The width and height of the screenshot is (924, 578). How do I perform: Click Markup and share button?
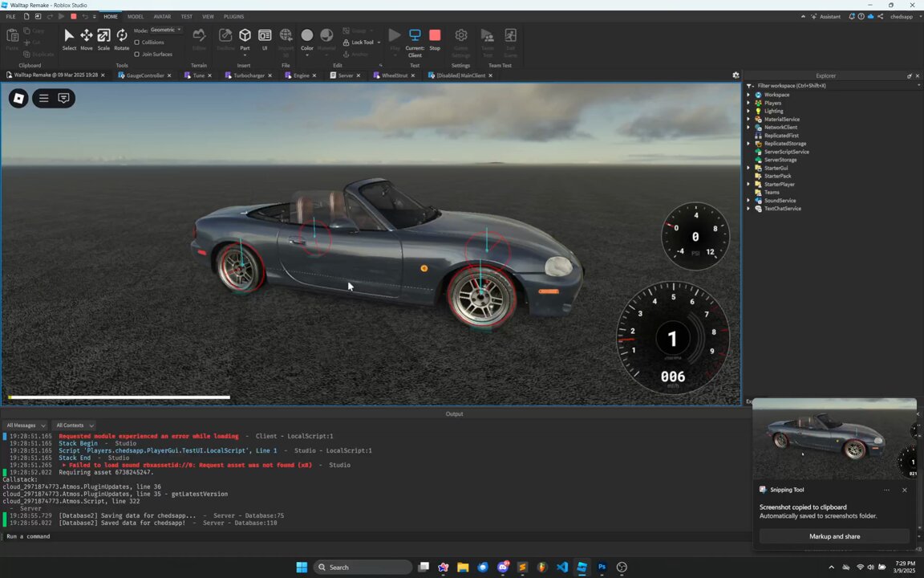(x=834, y=536)
